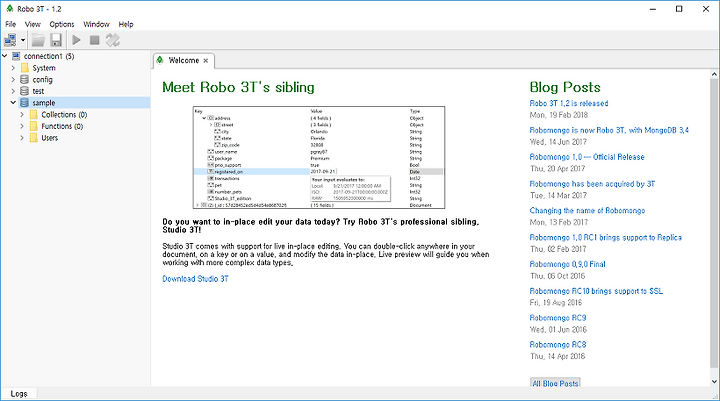This screenshot has width=720, height=401.
Task: Select the 'Collections (0)' row
Action: [64, 114]
